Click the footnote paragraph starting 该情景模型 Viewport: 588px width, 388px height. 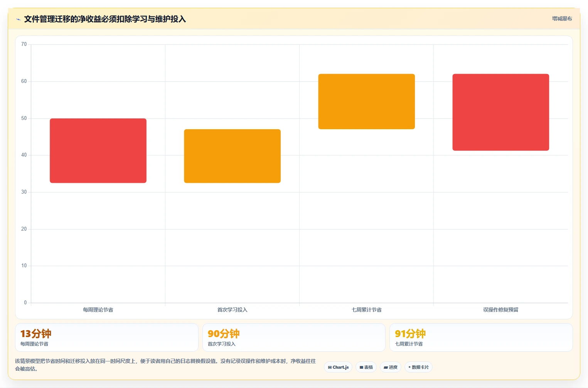(165, 365)
